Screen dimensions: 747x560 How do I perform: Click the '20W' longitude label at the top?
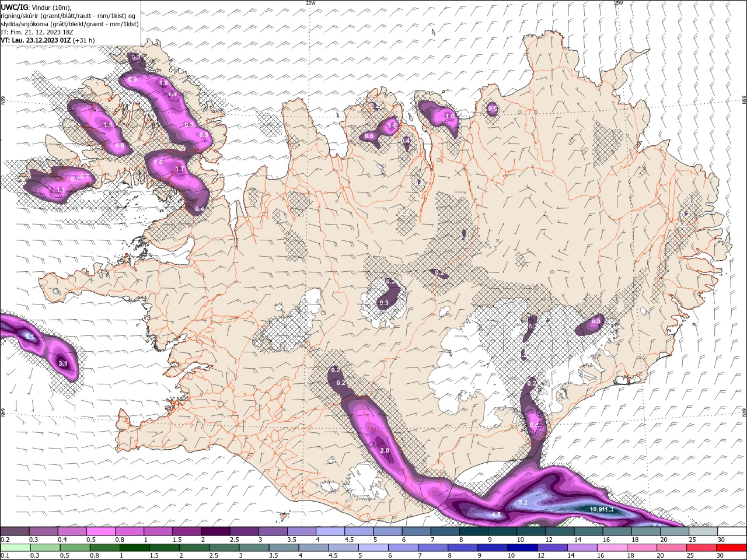310,3
